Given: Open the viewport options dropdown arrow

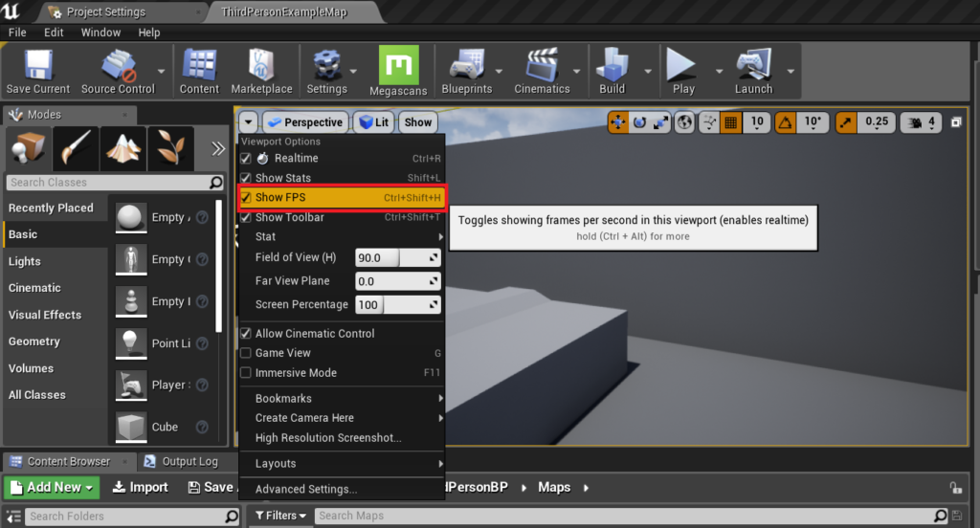Looking at the screenshot, I should 248,122.
